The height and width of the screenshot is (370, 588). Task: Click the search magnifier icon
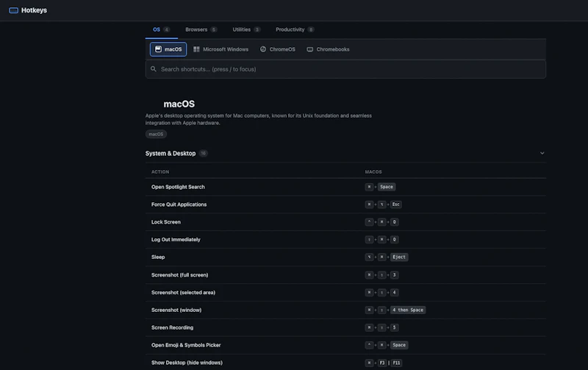coord(154,69)
